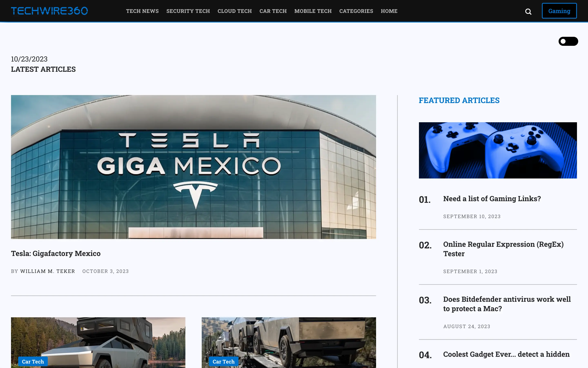Open the Tesla Giga Mexico image
This screenshot has height=368, width=588.
click(193, 167)
